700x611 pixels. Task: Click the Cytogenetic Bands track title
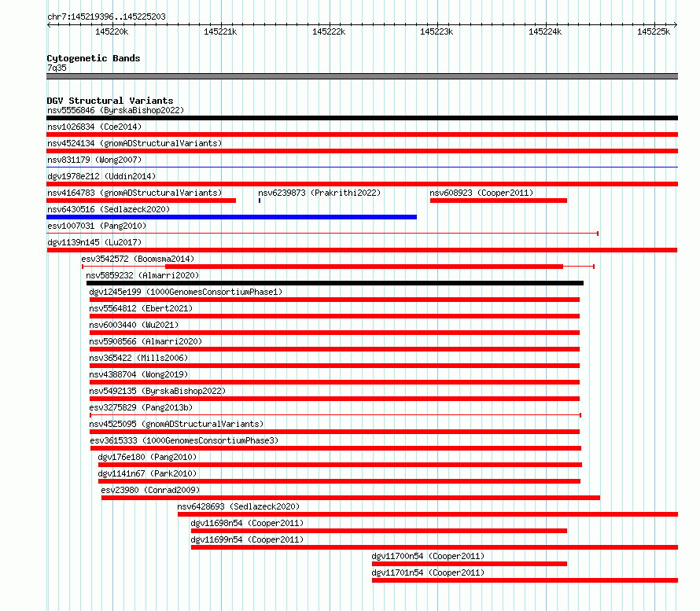(94, 58)
